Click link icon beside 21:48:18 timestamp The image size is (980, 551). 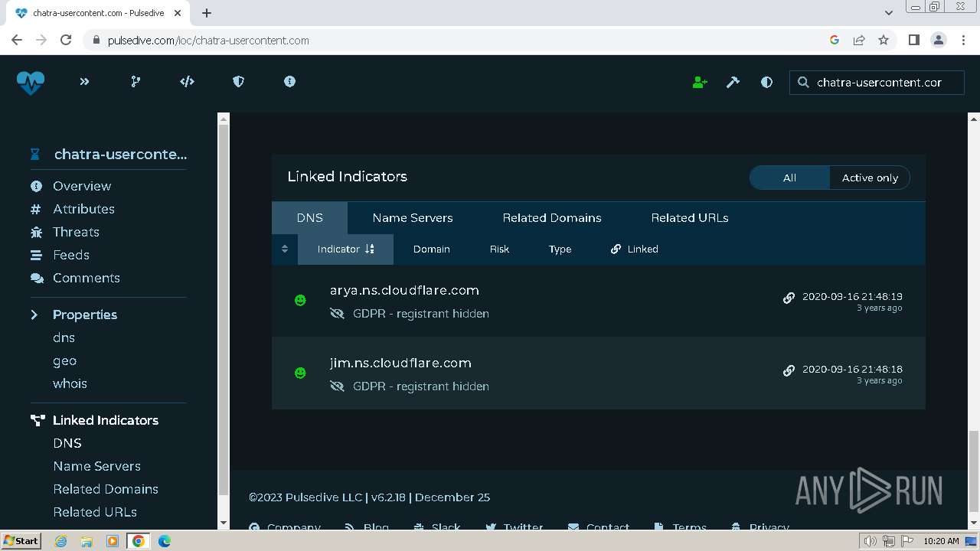[789, 370]
